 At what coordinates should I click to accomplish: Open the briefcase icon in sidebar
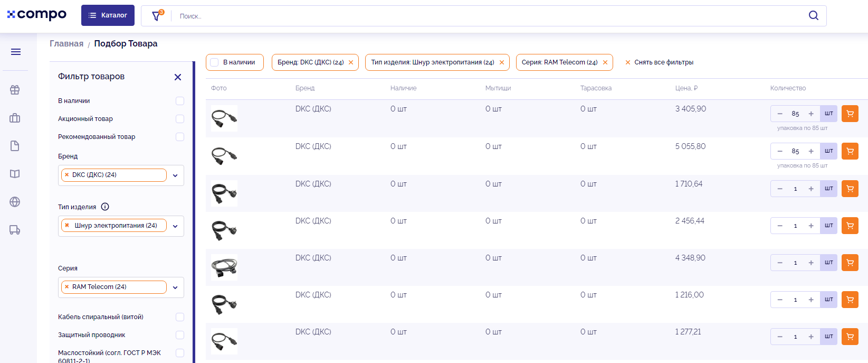tap(15, 118)
